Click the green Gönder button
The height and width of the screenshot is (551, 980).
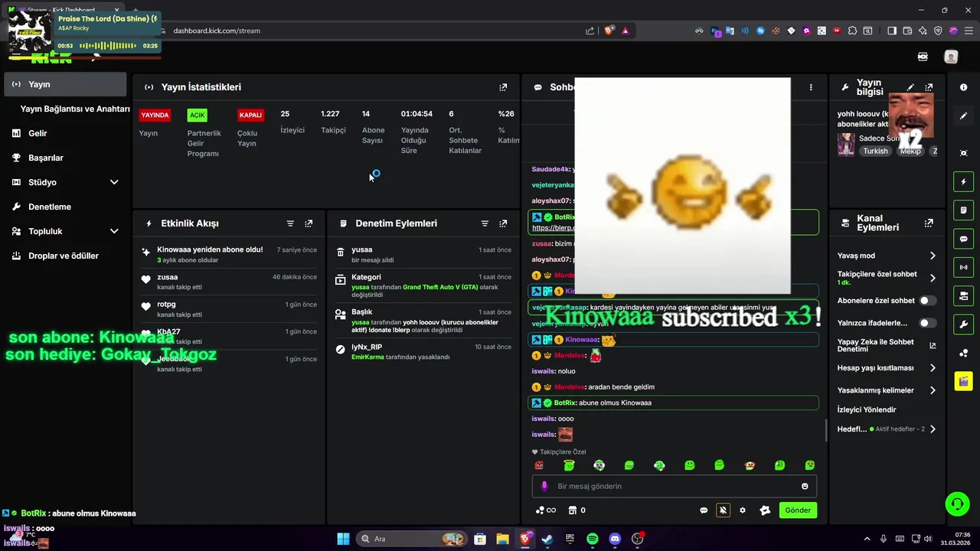798,510
